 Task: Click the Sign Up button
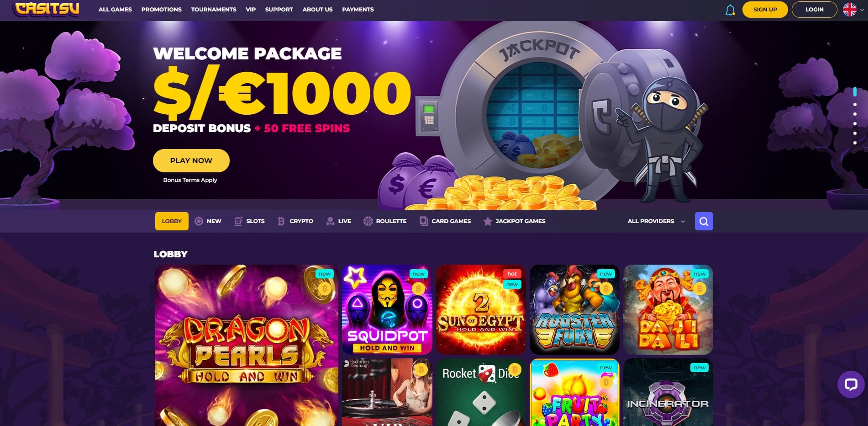point(765,10)
